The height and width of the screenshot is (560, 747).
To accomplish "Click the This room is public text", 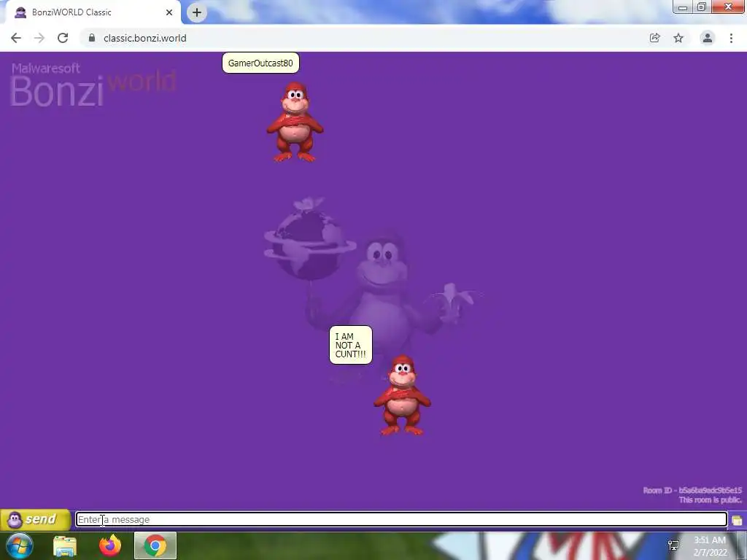I will click(x=710, y=499).
